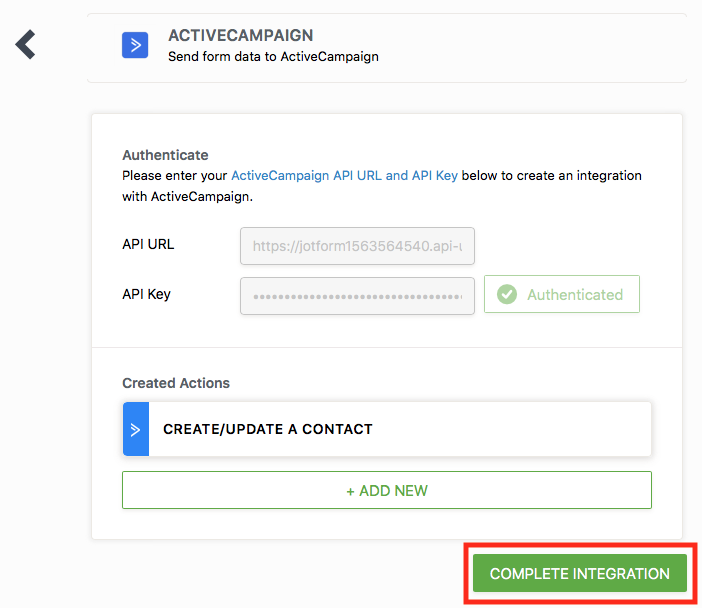Click the green checkmark icon beside Authenticated
The height and width of the screenshot is (608, 702).
point(507,295)
